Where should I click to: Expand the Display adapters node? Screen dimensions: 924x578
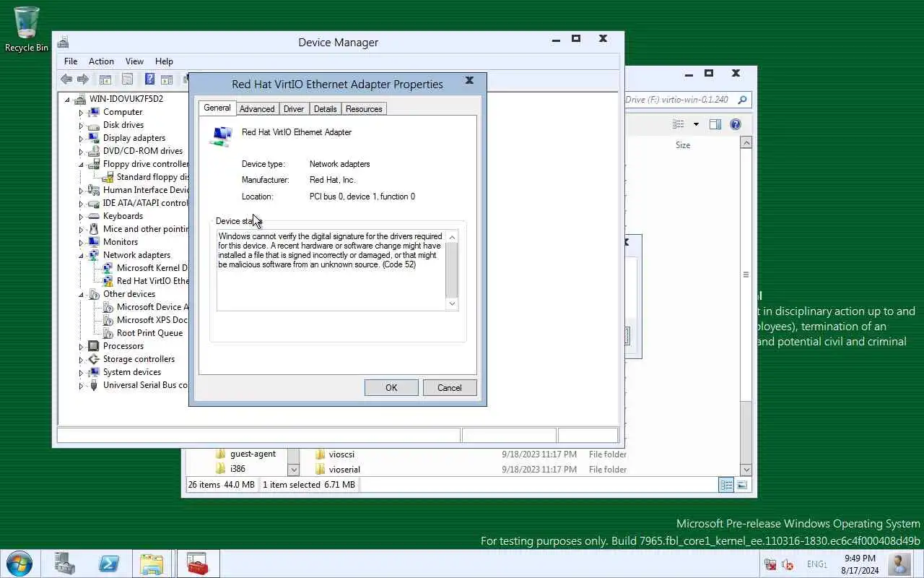coord(81,139)
